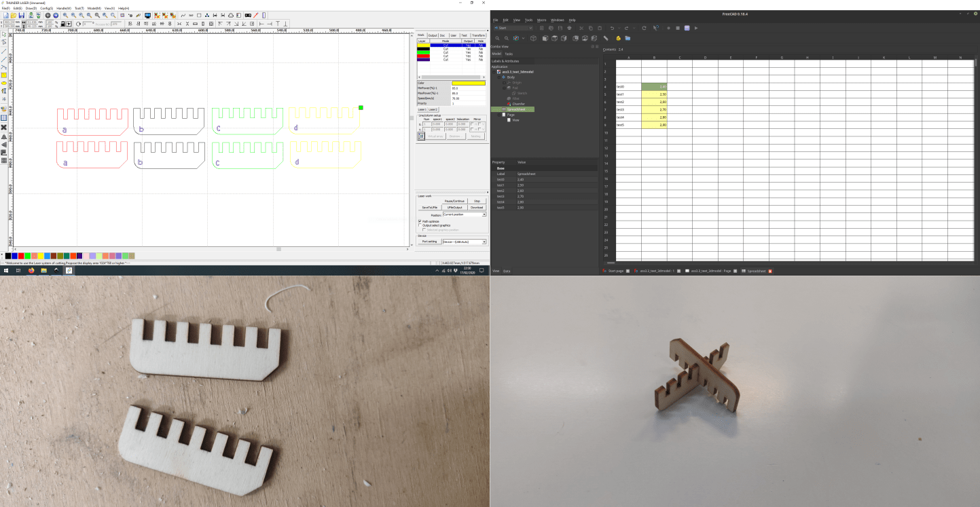Click lock aspect ratio padlock icon
The image size is (980, 507).
(62, 24)
